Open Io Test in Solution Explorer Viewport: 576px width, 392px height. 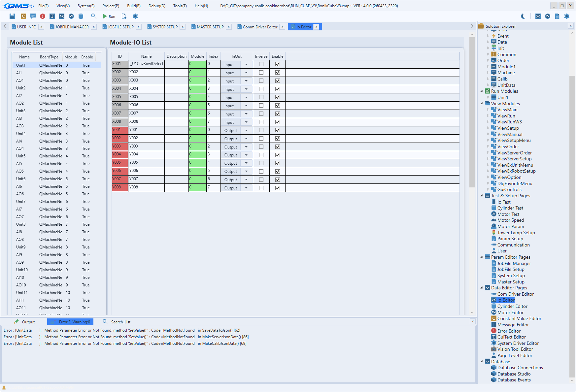(x=504, y=202)
